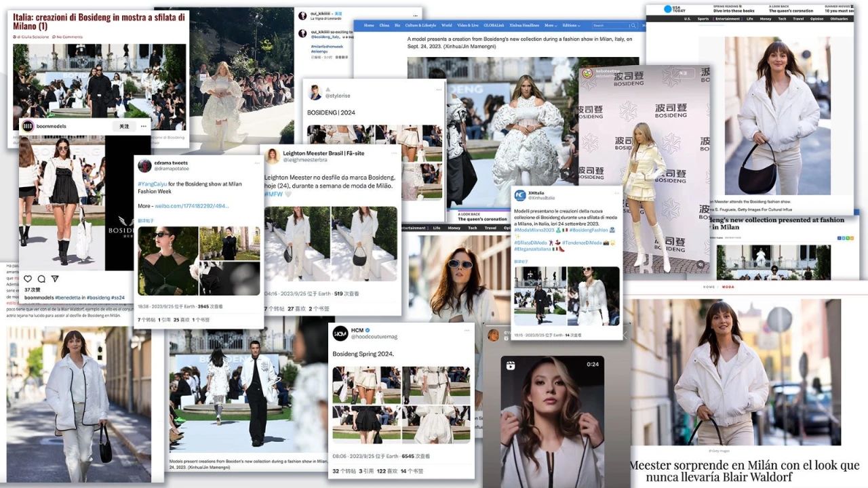Open the share buttons on the 'new collection presented' article
The height and width of the screenshot is (488, 868).
(846, 238)
